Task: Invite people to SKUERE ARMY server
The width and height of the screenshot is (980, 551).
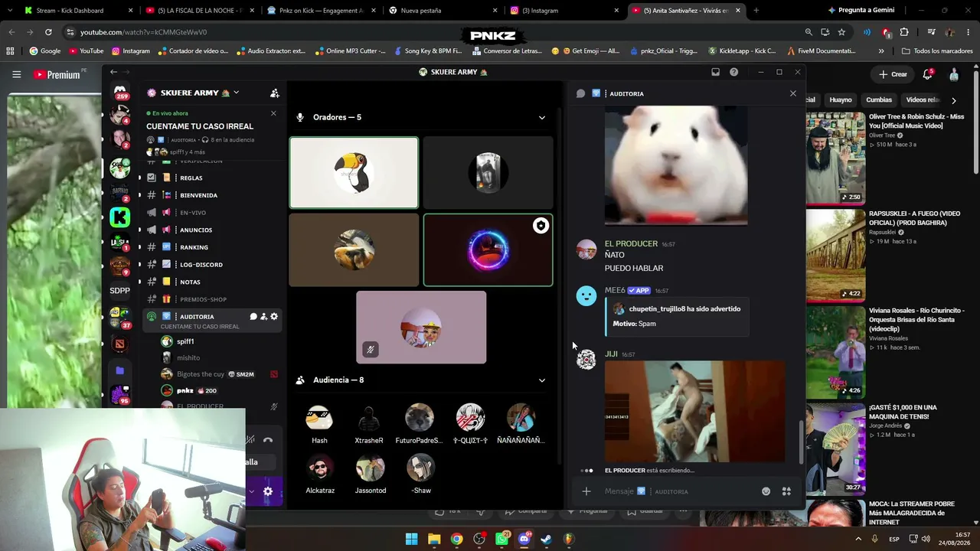Action: click(x=274, y=93)
